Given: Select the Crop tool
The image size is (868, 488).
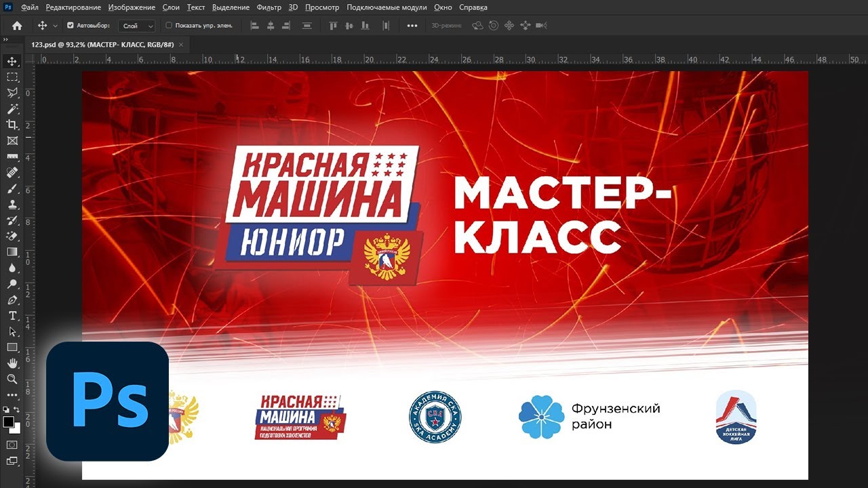Looking at the screenshot, I should point(12,125).
